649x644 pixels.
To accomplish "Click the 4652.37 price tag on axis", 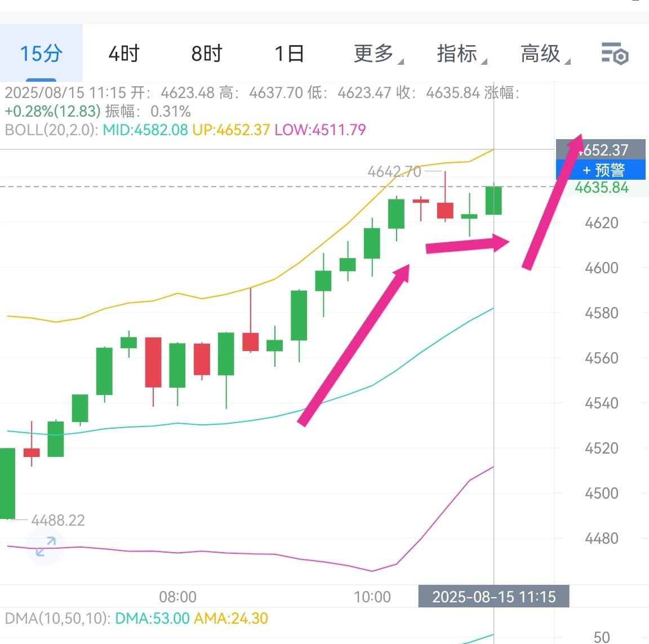I will coord(601,150).
